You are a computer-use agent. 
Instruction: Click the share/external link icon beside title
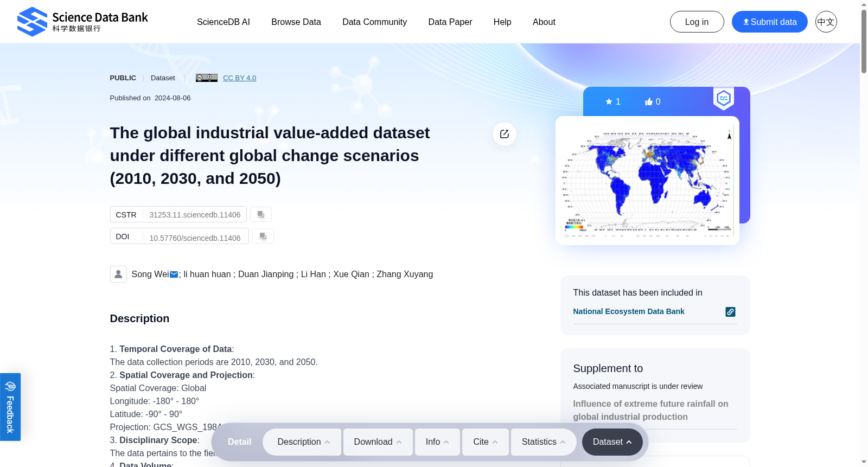click(505, 134)
